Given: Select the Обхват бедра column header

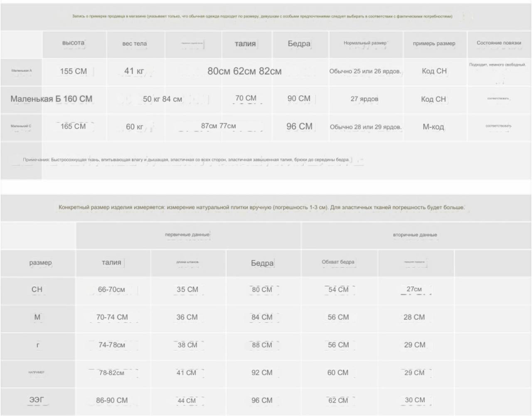Looking at the screenshot, I should coord(338,262).
